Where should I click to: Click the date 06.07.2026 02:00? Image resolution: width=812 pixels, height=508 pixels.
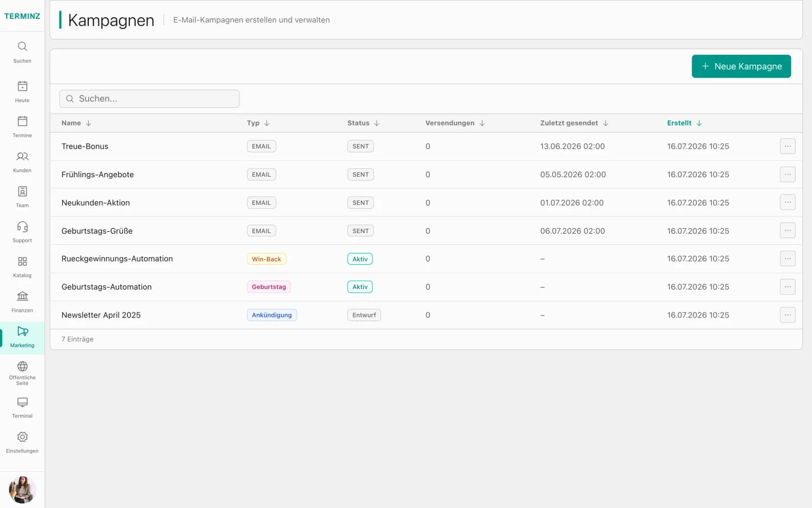tap(572, 231)
